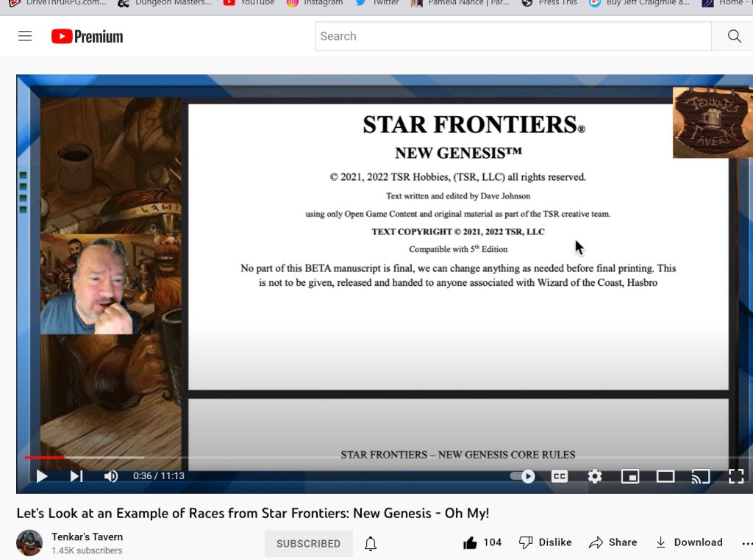Open the Tenkar's Tavern channel link
The image size is (753, 560).
(87, 536)
